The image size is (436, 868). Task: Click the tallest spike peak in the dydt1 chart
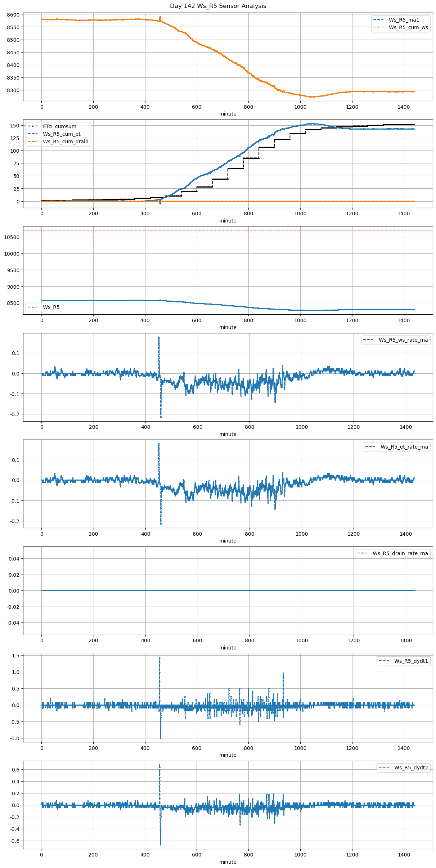(x=159, y=658)
